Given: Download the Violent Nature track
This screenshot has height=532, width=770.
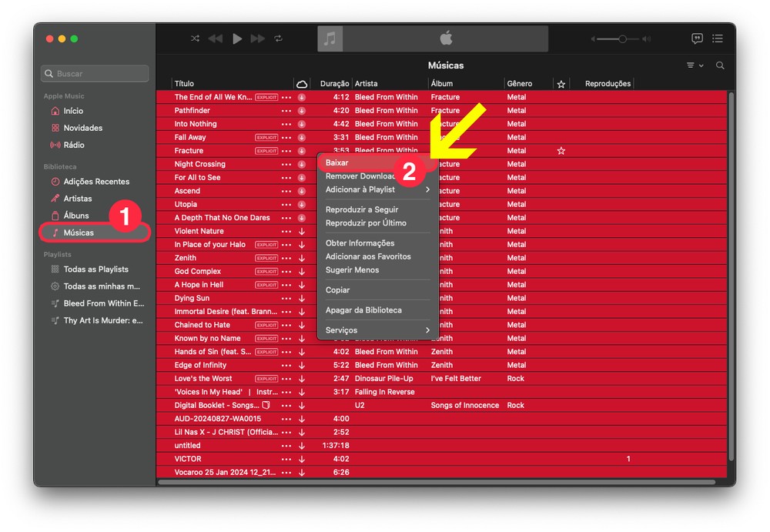Looking at the screenshot, I should 302,232.
